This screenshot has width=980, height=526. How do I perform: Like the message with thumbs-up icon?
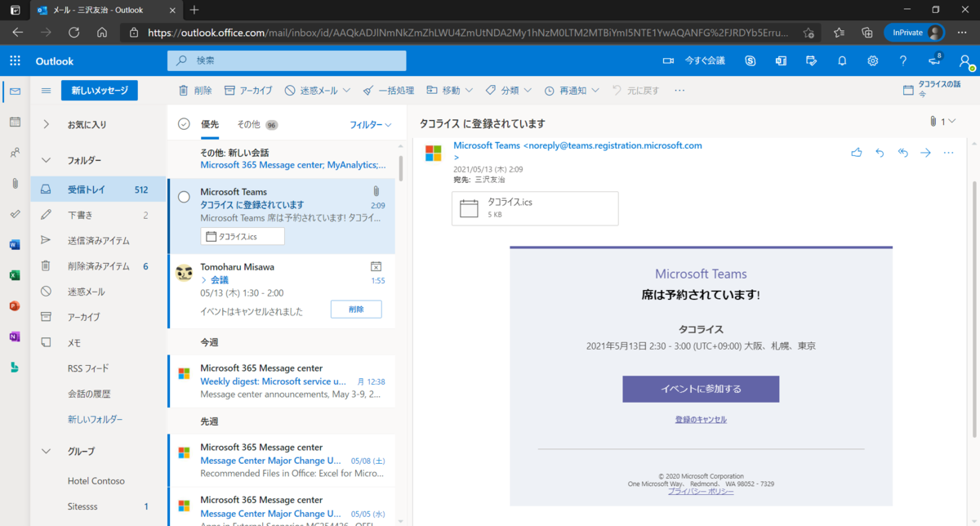856,153
